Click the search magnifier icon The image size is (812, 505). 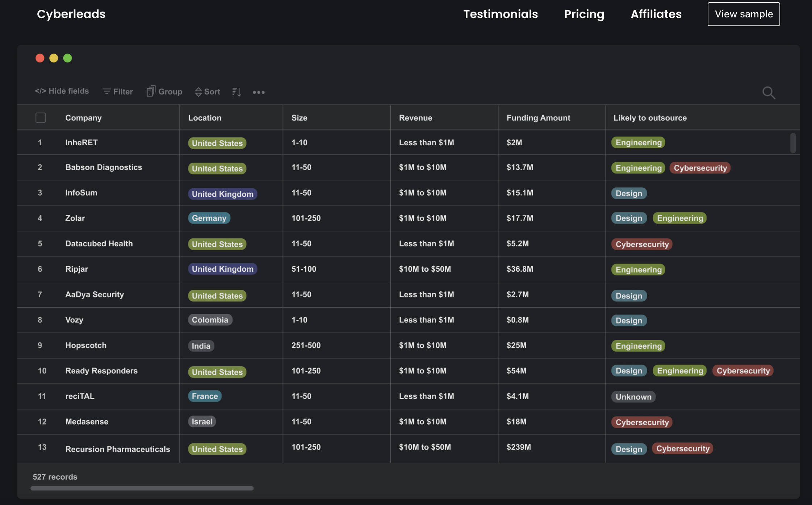[x=769, y=93]
